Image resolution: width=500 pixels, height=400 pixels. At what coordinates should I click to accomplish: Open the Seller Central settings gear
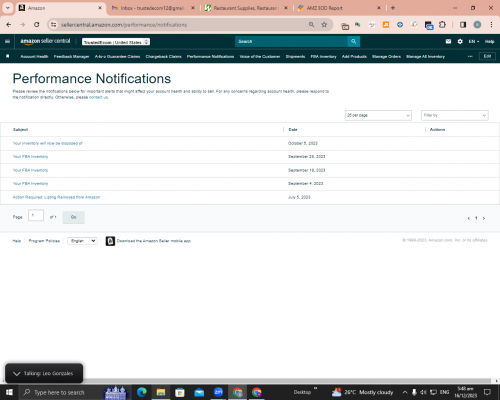point(460,41)
